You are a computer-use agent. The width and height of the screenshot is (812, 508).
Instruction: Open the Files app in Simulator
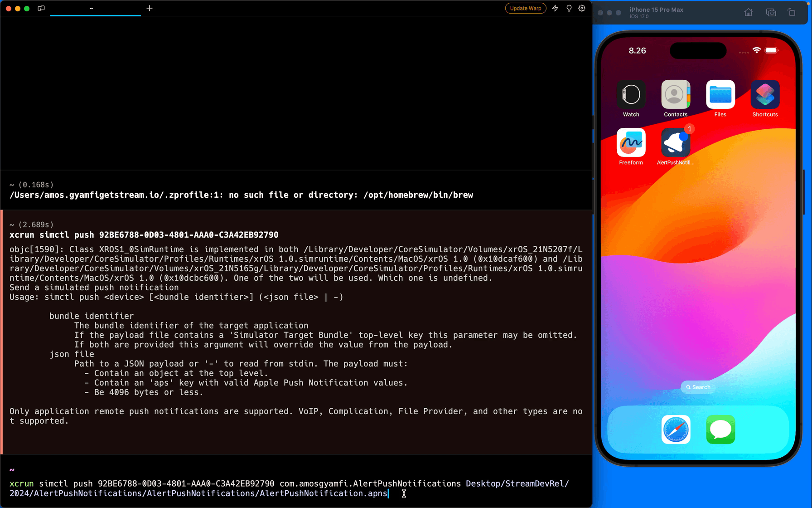(x=720, y=94)
